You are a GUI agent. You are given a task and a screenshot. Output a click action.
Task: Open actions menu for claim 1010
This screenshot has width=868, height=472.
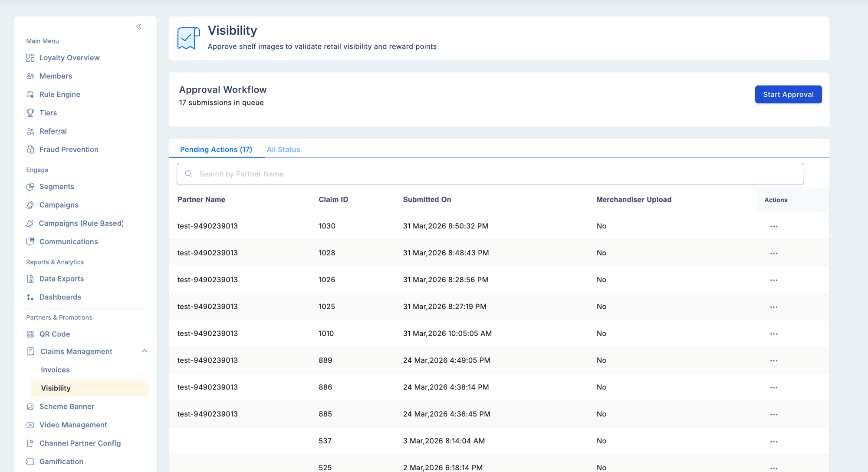[774, 334]
